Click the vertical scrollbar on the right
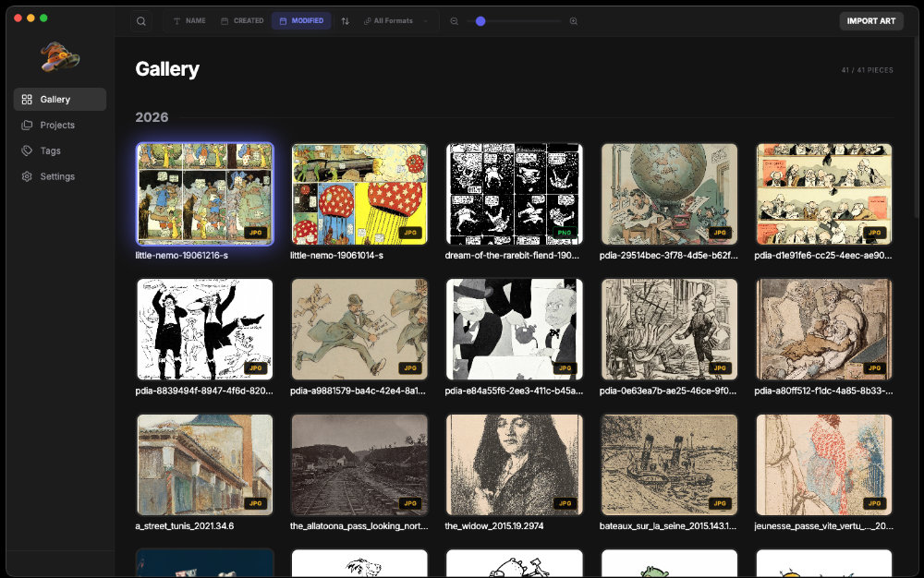This screenshot has height=578, width=924. pos(917,129)
